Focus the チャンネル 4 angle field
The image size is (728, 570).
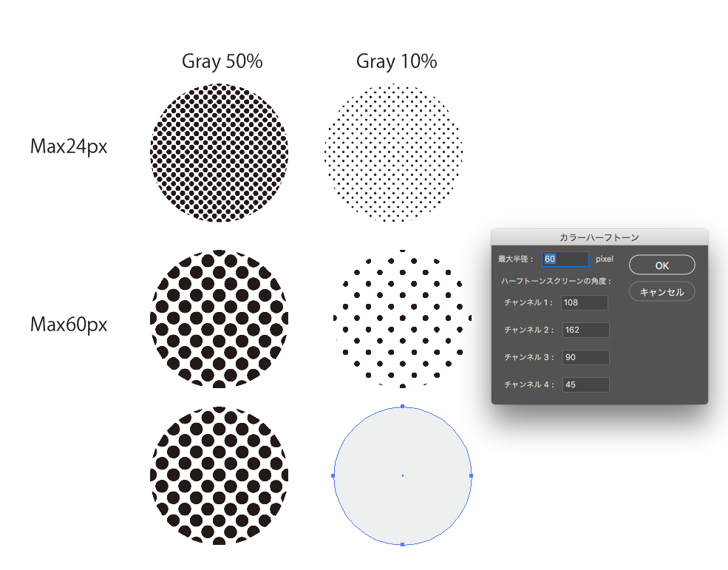[585, 384]
